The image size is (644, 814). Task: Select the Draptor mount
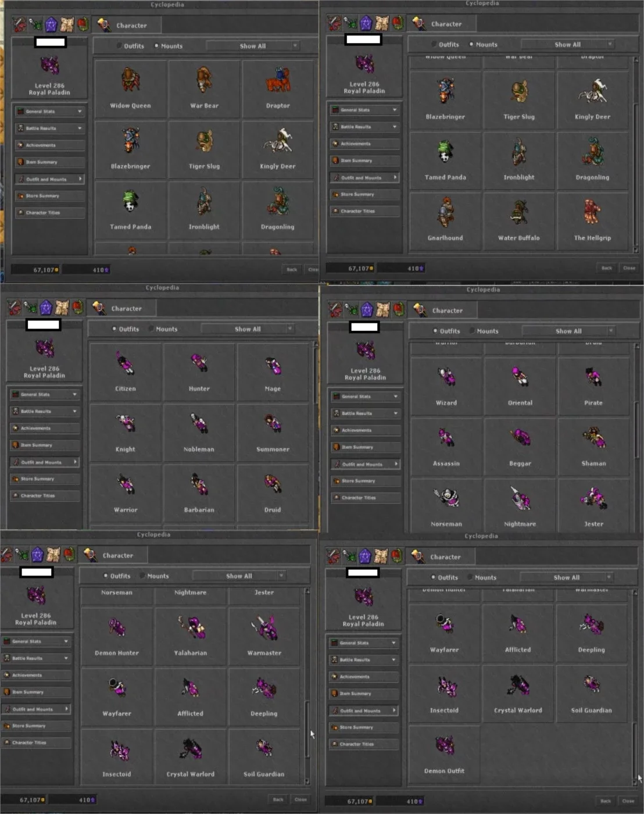pyautogui.click(x=277, y=88)
